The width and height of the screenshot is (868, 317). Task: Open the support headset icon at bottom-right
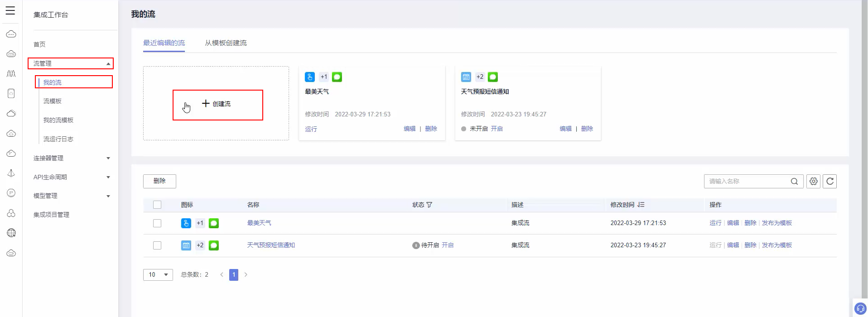pyautogui.click(x=860, y=309)
